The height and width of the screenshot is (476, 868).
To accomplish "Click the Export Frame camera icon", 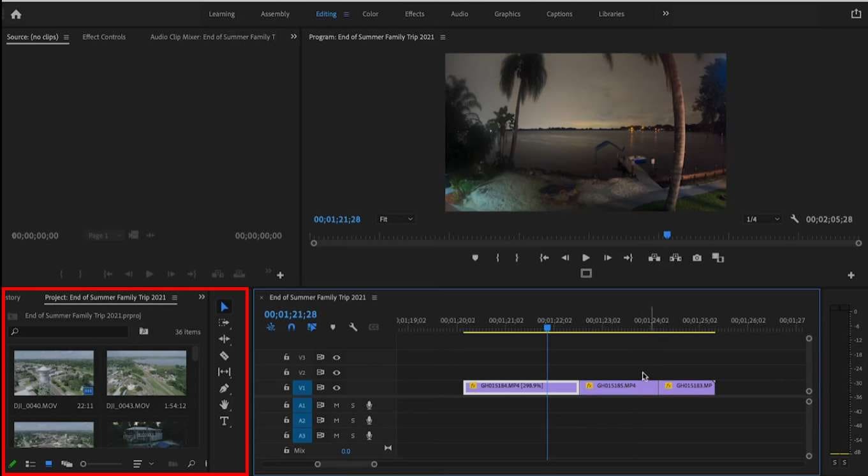I will 697,258.
